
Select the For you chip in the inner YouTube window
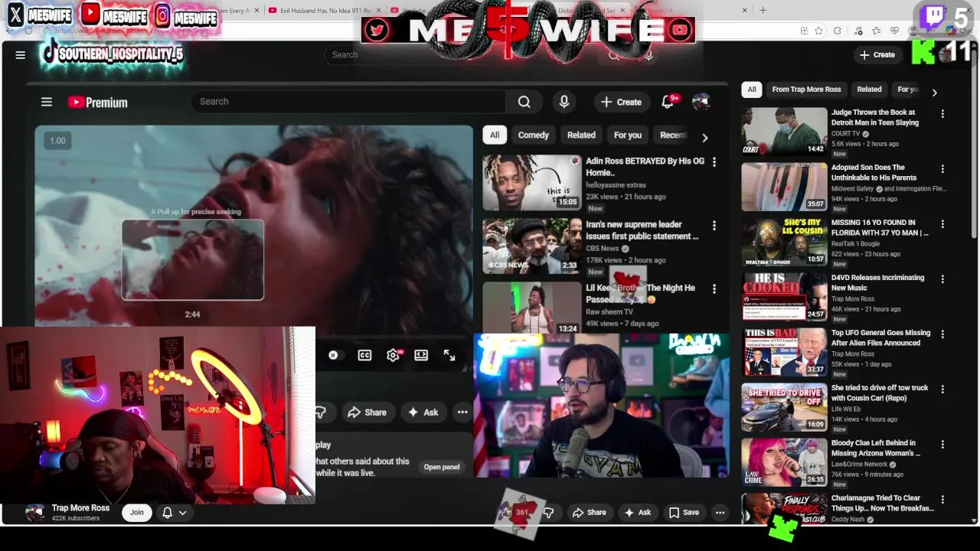click(x=628, y=135)
